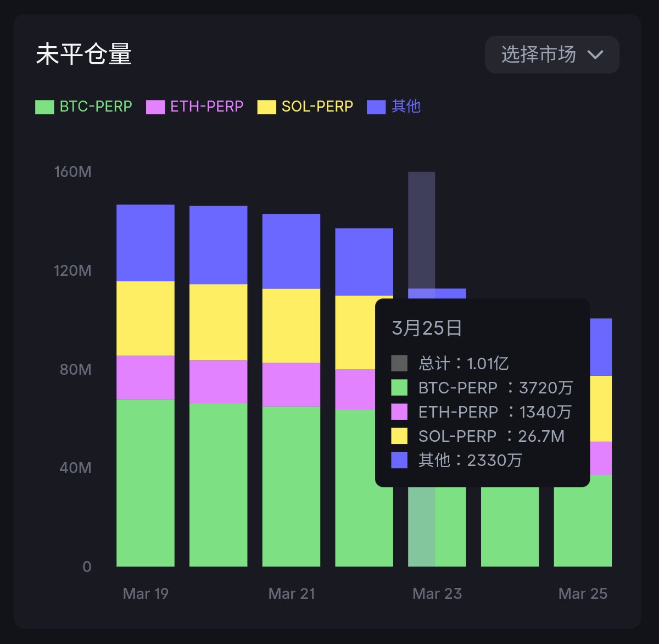The height and width of the screenshot is (644, 659).
Task: Click the 未平仓量 chart title
Action: pyautogui.click(x=84, y=54)
